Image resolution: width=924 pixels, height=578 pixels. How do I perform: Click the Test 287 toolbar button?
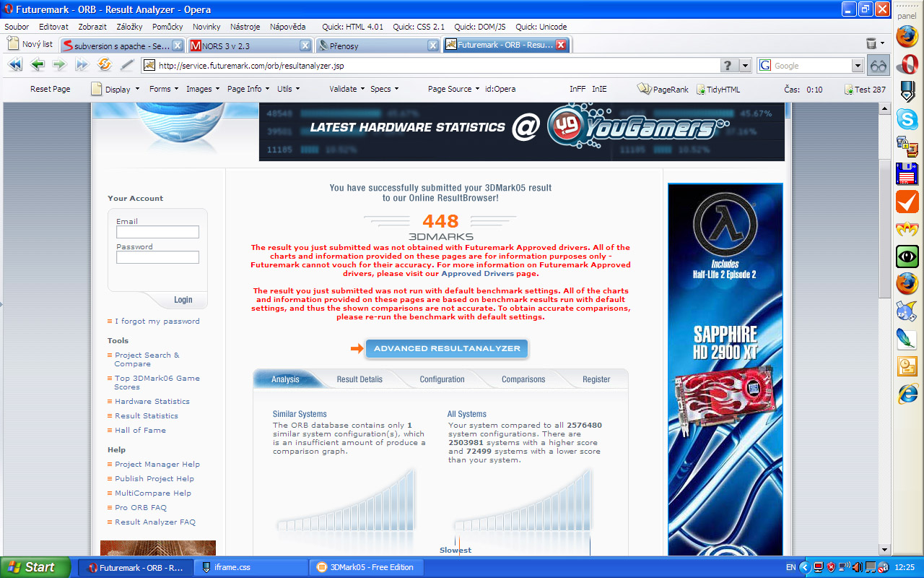coord(865,89)
